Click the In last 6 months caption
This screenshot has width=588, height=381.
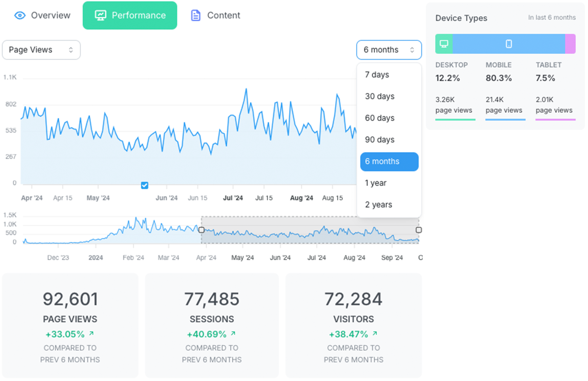pyautogui.click(x=552, y=17)
